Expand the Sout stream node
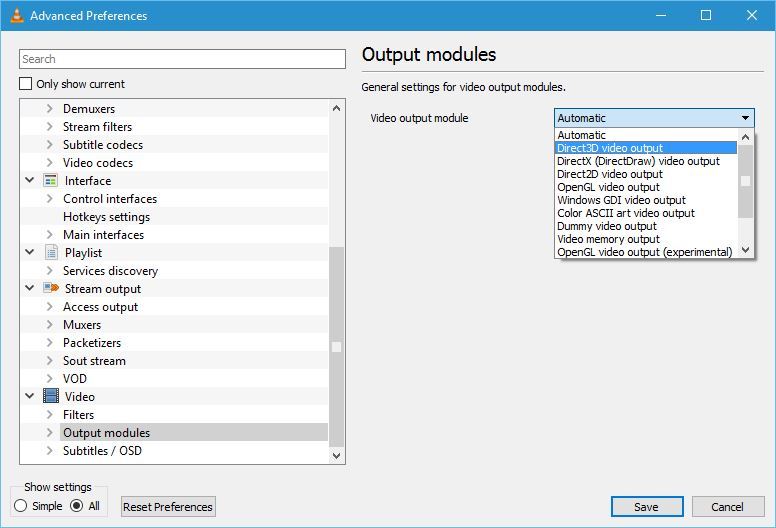 (49, 360)
